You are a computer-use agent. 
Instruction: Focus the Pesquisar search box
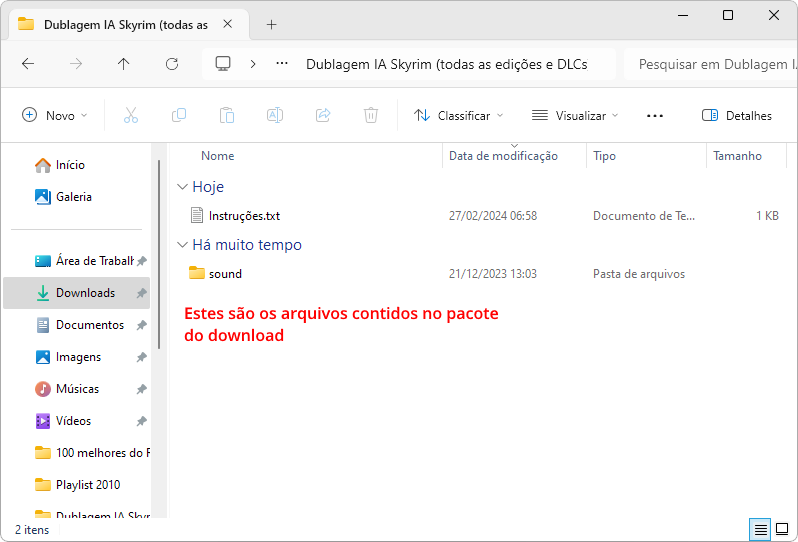[x=710, y=64]
